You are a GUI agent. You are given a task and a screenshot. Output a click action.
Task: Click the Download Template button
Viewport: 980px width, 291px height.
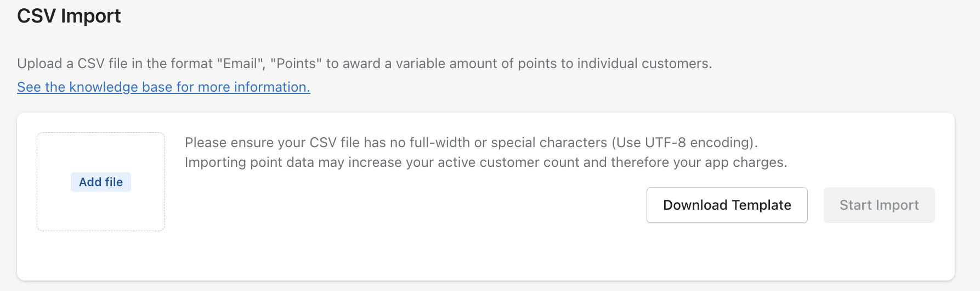(x=727, y=205)
